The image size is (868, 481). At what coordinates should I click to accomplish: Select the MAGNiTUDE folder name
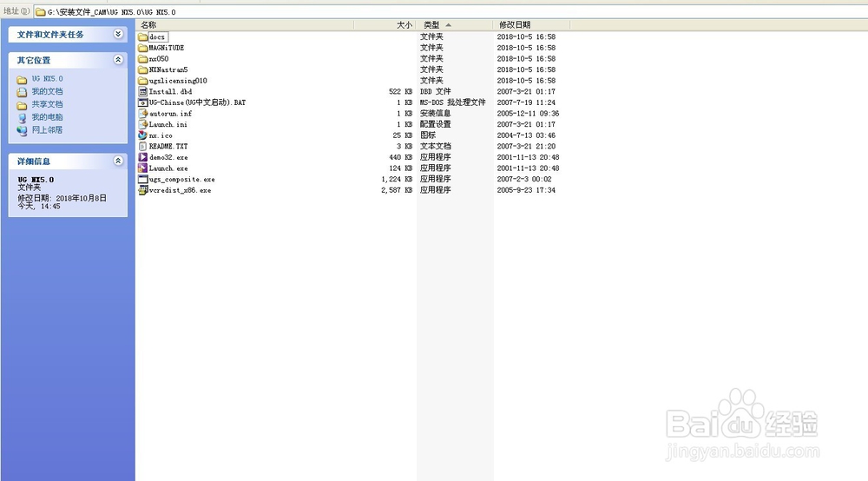point(166,48)
